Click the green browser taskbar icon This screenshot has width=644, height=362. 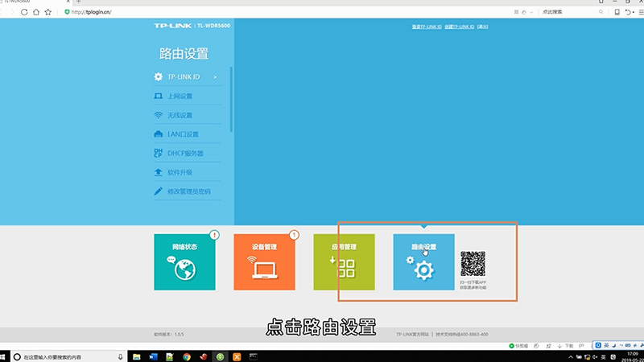(x=220, y=356)
